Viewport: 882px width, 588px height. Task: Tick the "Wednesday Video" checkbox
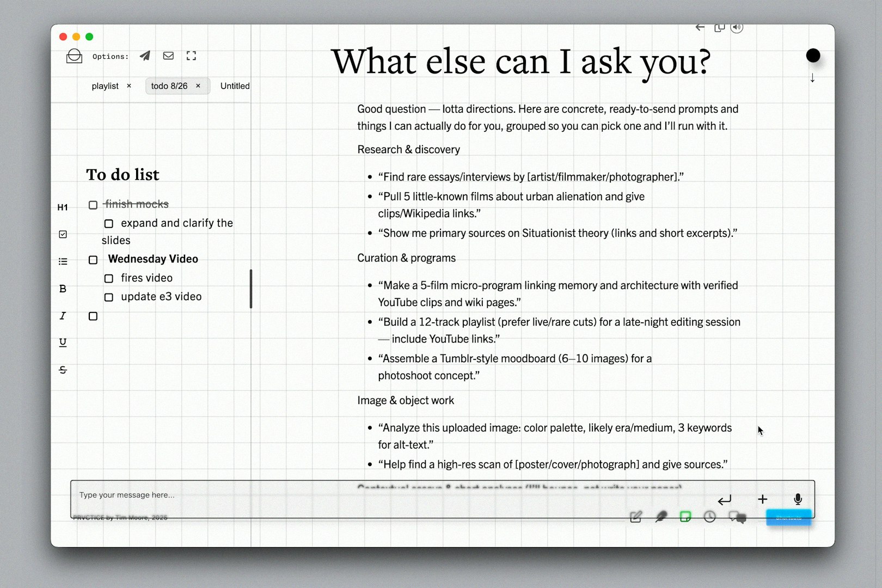[93, 260]
